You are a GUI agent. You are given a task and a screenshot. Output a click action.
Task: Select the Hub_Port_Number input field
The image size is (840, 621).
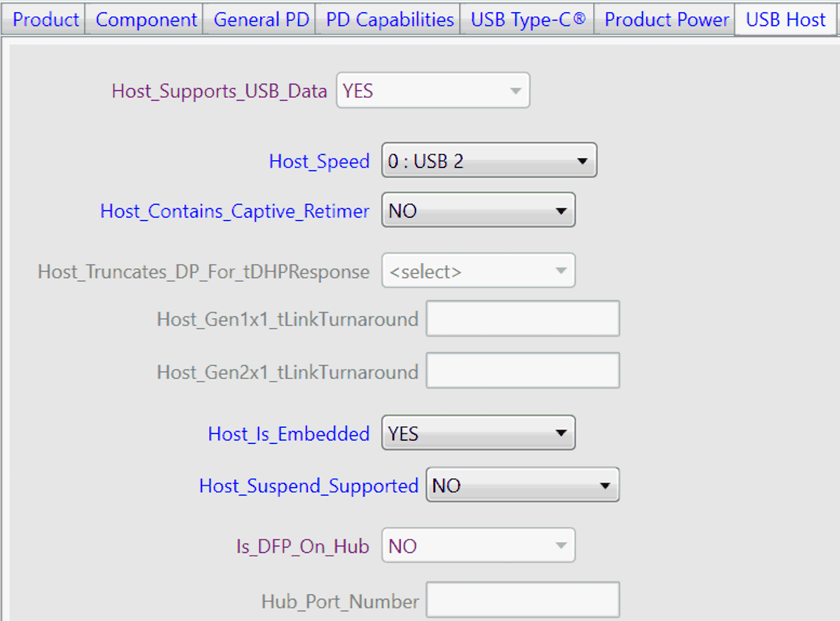(522, 599)
